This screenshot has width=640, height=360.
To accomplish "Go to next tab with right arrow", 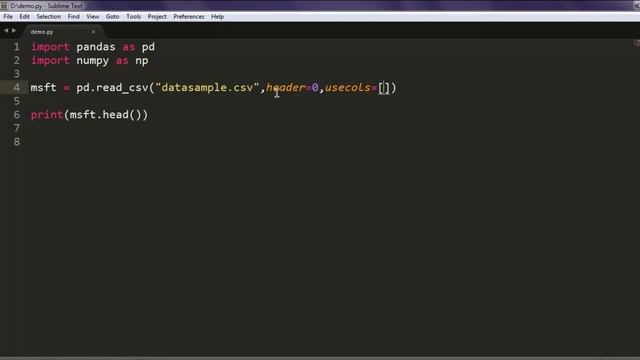I will 14,31.
